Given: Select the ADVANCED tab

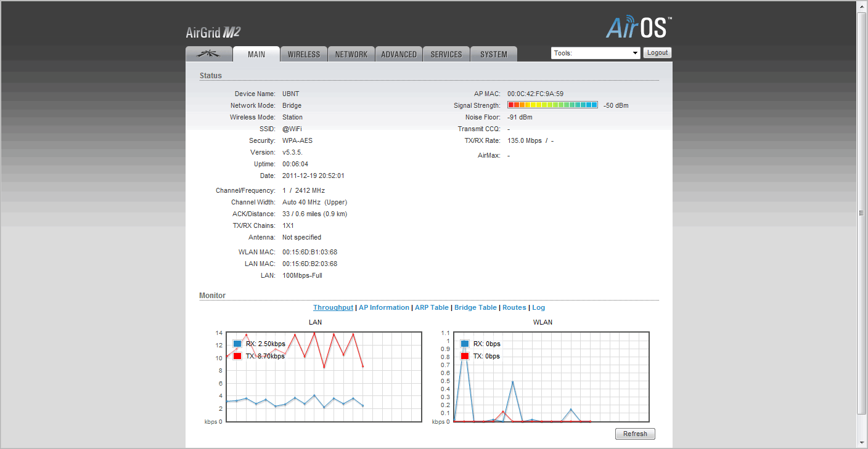Looking at the screenshot, I should point(399,54).
